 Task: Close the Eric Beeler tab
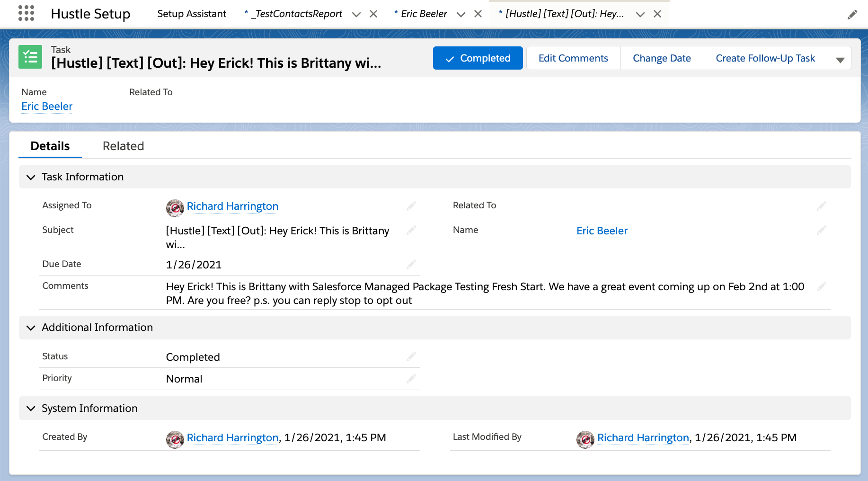coord(478,14)
